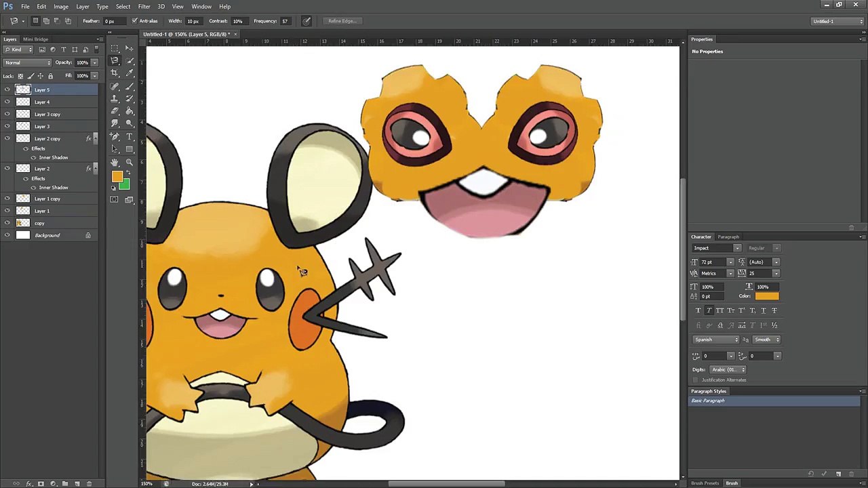Open the Spanish language dropdown

716,340
